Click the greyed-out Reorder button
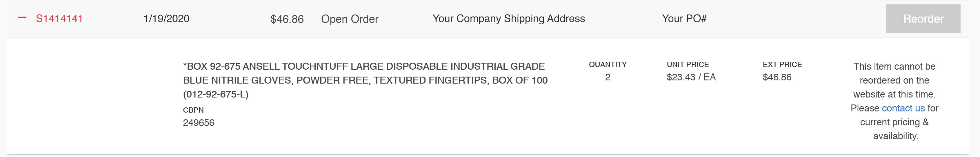 923,19
